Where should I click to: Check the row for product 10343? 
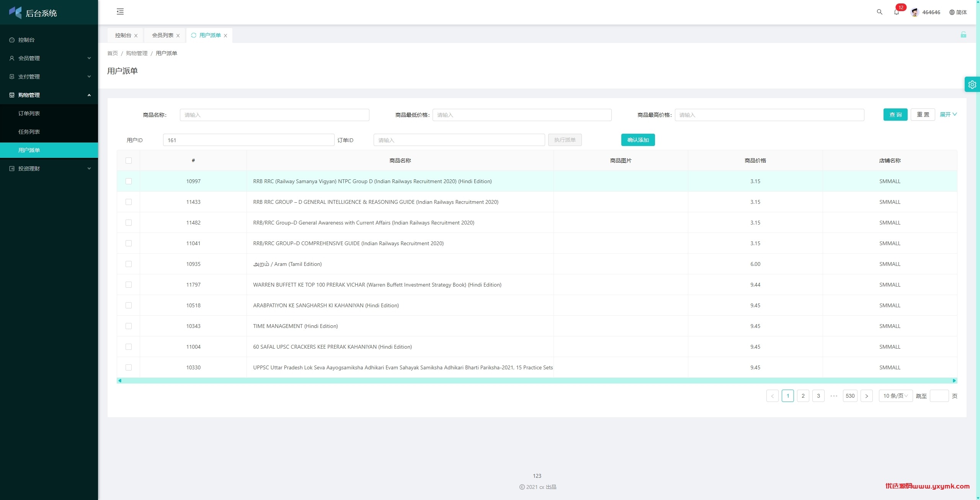tap(129, 326)
